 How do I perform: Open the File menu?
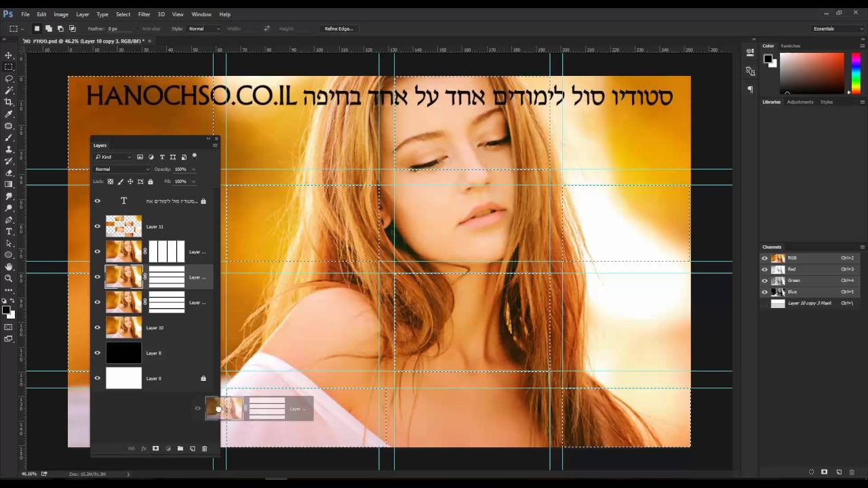pos(25,14)
